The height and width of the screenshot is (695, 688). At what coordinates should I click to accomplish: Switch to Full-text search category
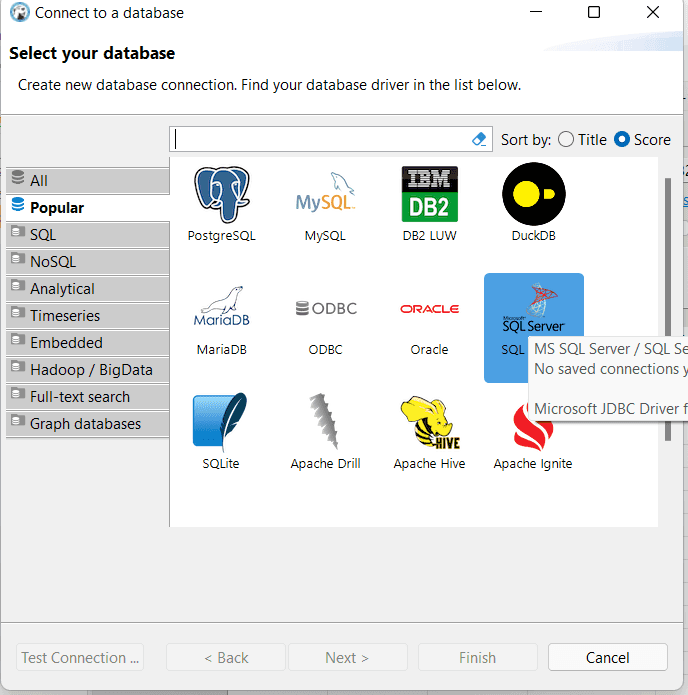(x=88, y=397)
